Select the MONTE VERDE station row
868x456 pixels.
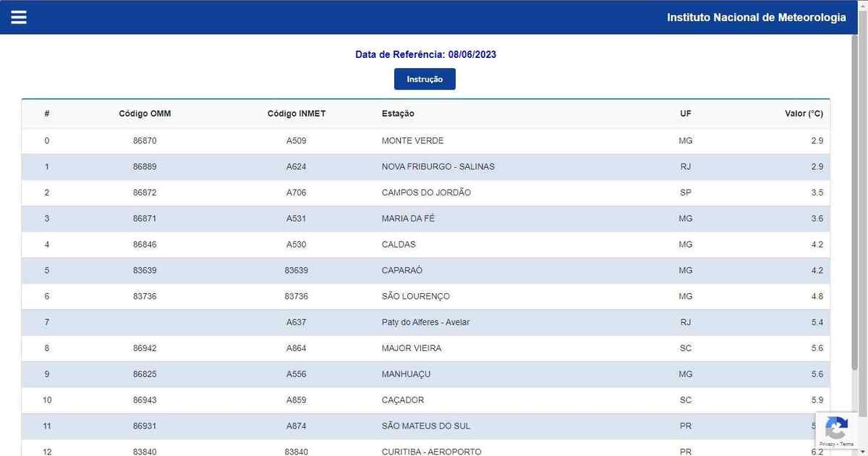pyautogui.click(x=412, y=140)
